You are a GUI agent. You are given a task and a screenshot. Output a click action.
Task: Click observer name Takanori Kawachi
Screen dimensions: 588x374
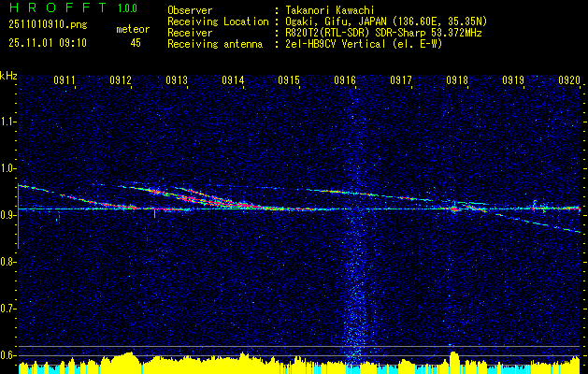(x=330, y=10)
